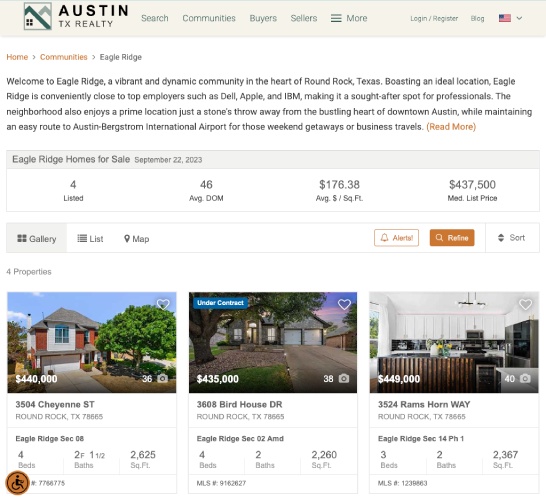Open the accessibility widget icon
Screen dimensions: 546x500
[x=17, y=483]
